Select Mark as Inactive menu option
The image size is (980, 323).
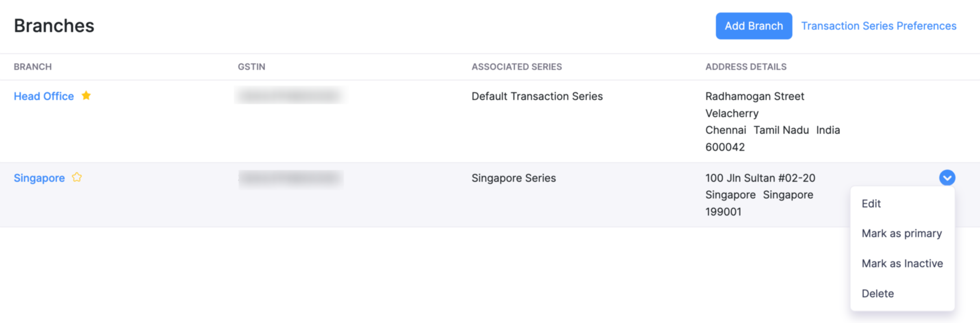(x=902, y=264)
